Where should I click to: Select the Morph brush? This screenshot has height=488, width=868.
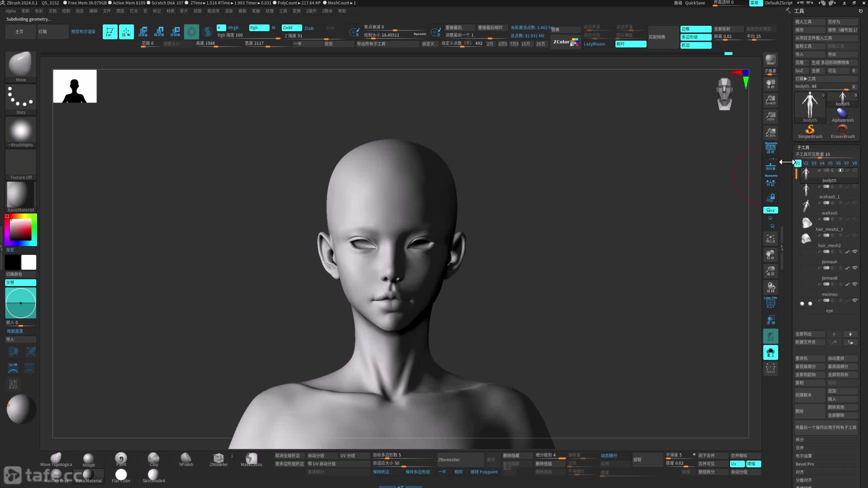pyautogui.click(x=88, y=460)
